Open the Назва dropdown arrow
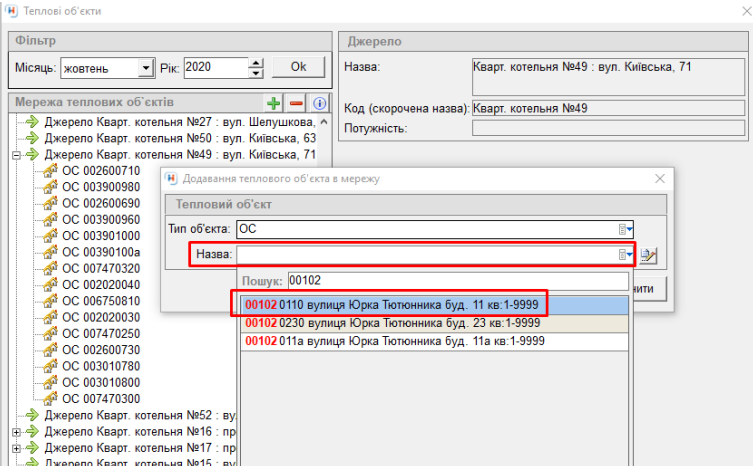Viewport: 753px width, 466px height. tap(624, 256)
